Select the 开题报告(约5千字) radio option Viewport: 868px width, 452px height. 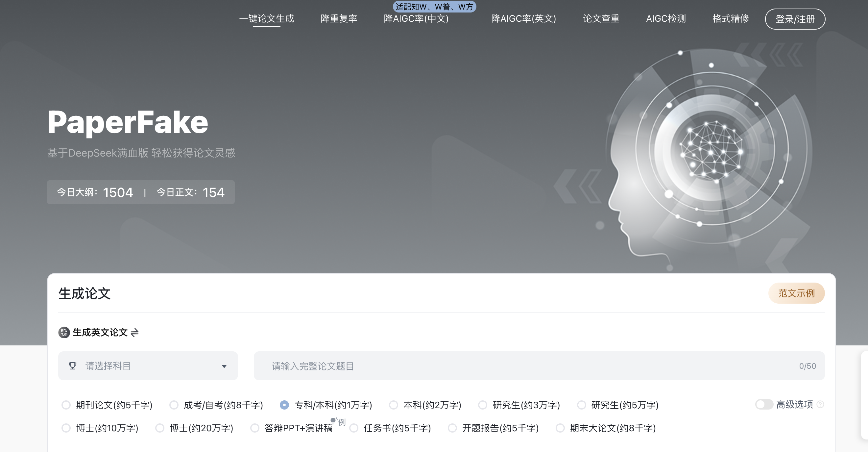point(452,428)
